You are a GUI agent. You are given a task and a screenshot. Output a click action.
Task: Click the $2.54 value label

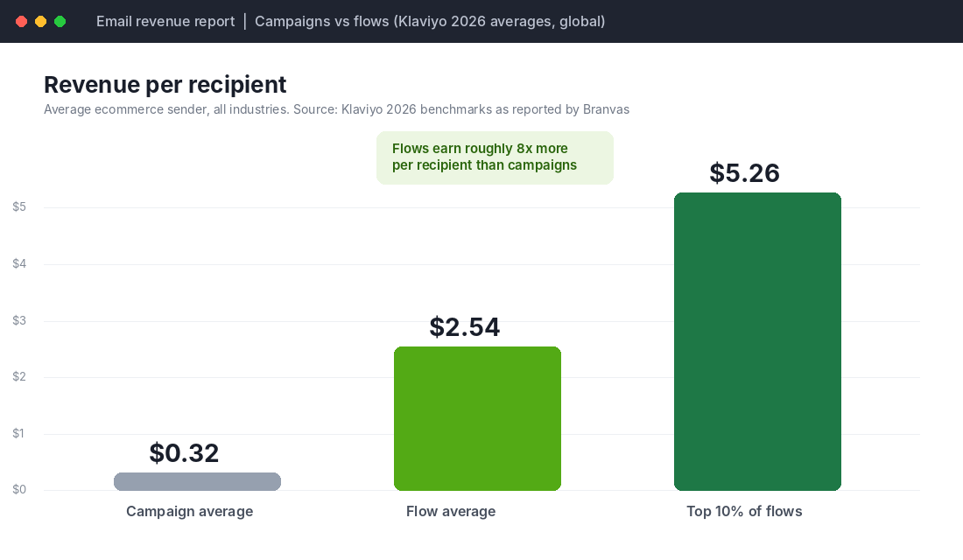click(x=464, y=327)
